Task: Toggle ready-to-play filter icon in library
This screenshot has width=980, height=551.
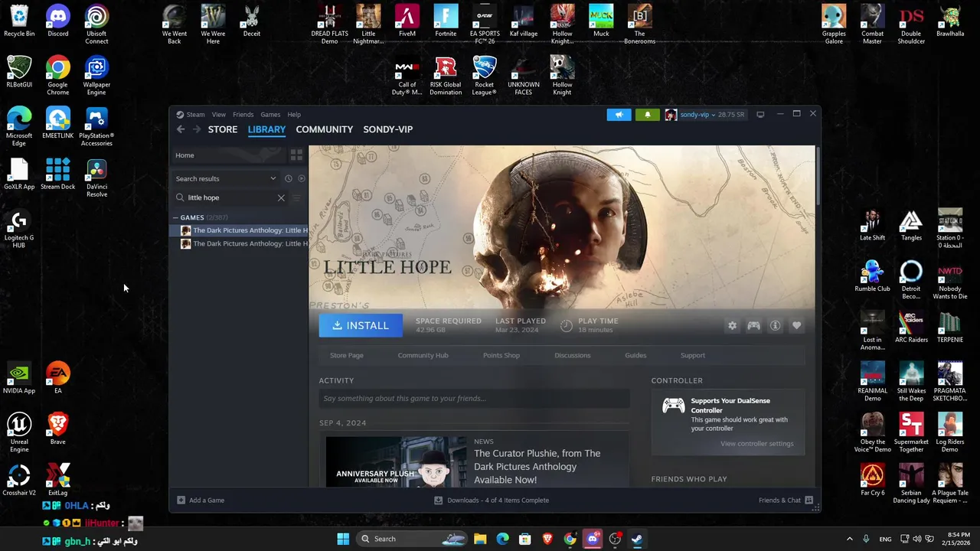Action: coord(301,178)
